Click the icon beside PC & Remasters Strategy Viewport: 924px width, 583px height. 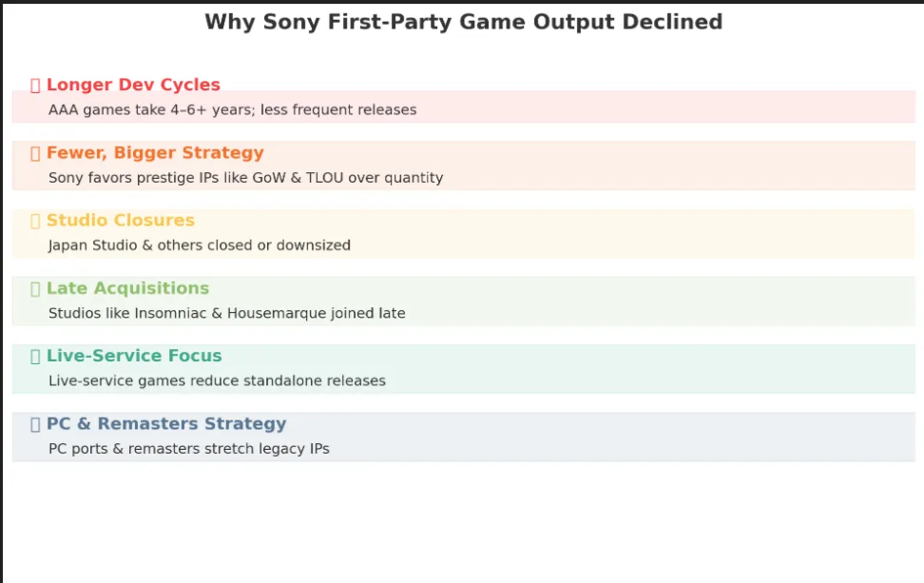coord(35,424)
